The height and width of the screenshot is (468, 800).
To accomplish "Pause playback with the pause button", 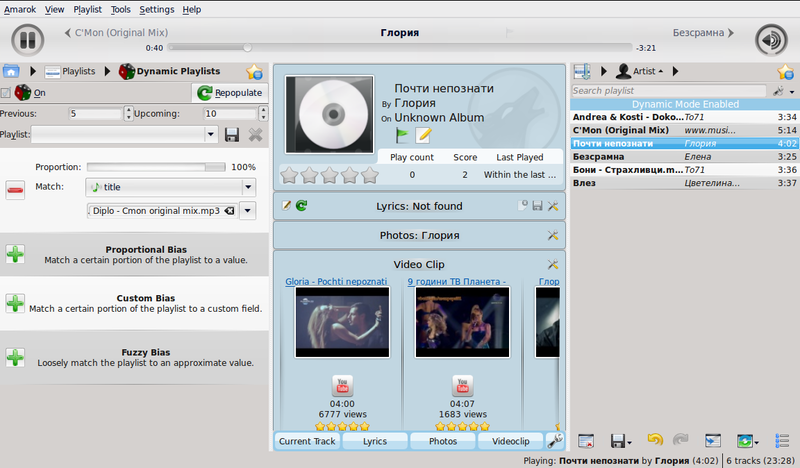I will (28, 40).
